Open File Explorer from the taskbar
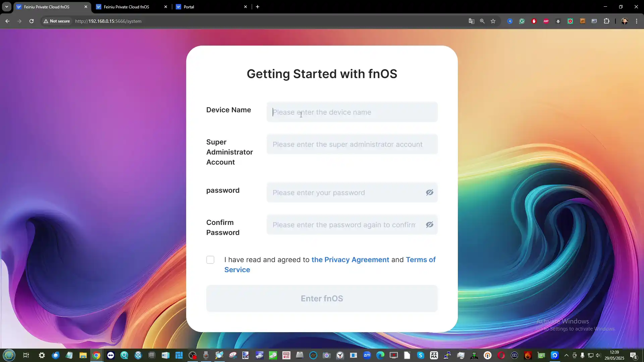Screen dimensions: 644x362 coord(83,355)
